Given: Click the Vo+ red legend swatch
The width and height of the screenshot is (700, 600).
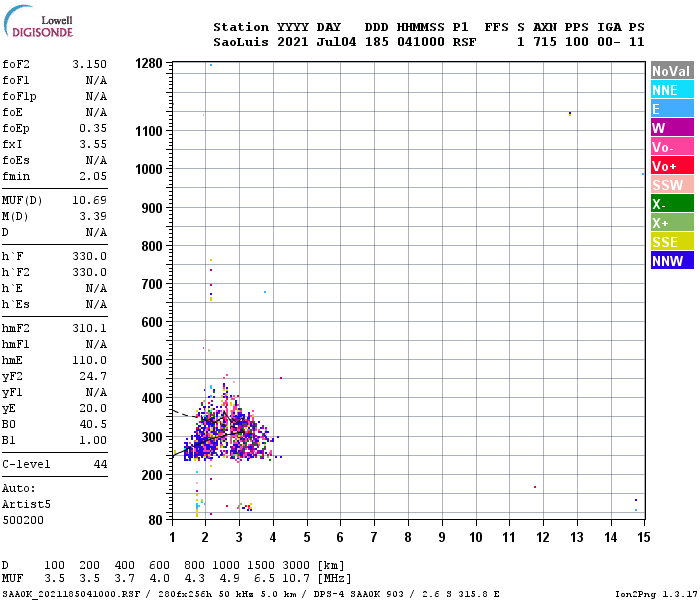Looking at the screenshot, I should [x=672, y=166].
